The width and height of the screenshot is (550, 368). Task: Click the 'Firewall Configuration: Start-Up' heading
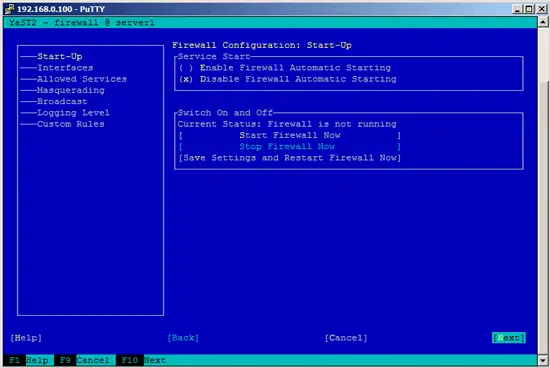coord(262,45)
